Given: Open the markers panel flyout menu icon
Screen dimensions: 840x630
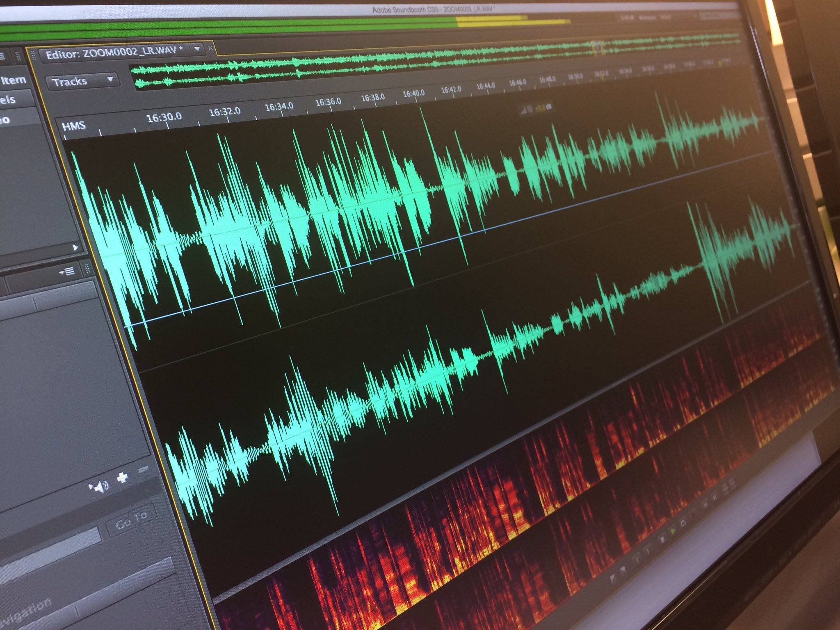Looking at the screenshot, I should click(x=67, y=272).
